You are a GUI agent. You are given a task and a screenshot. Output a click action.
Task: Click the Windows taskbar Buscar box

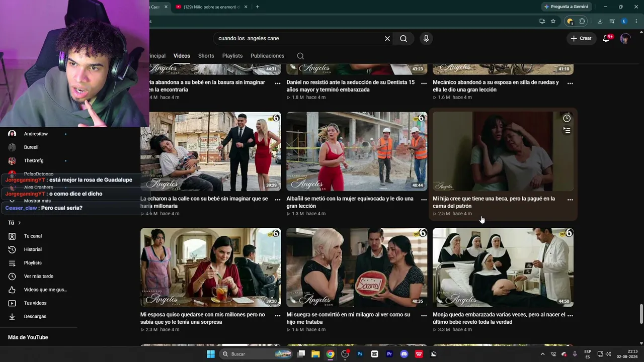coord(256,354)
